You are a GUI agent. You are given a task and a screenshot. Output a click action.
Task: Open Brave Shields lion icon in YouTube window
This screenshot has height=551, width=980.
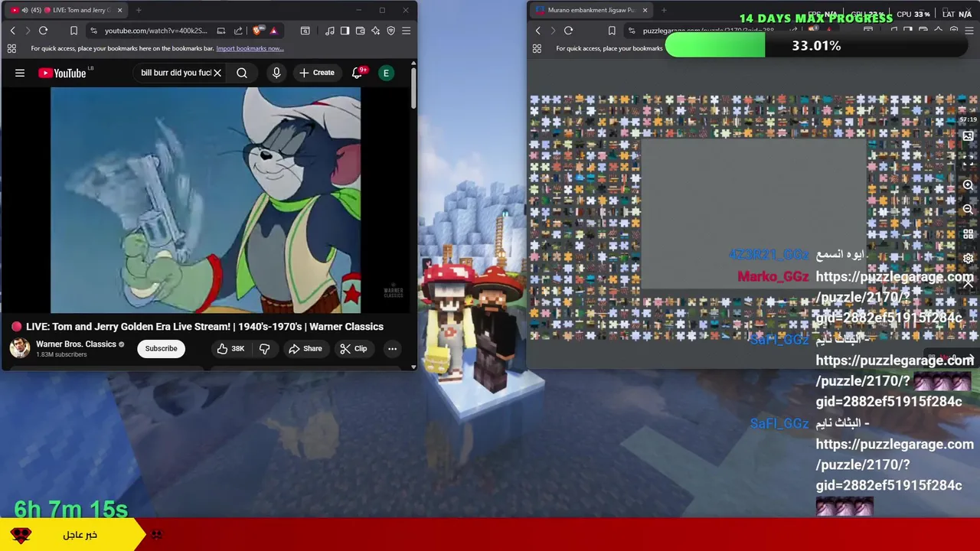(x=258, y=31)
